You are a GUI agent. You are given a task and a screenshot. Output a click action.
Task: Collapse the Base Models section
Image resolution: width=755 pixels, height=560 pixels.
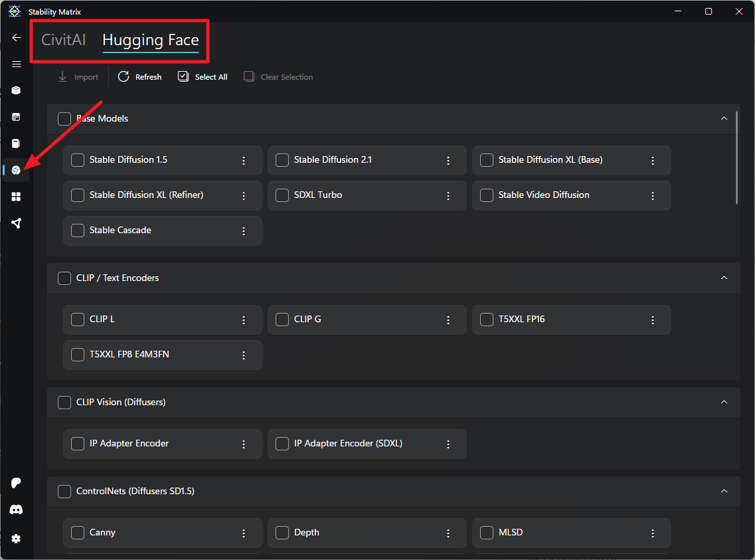pos(724,118)
